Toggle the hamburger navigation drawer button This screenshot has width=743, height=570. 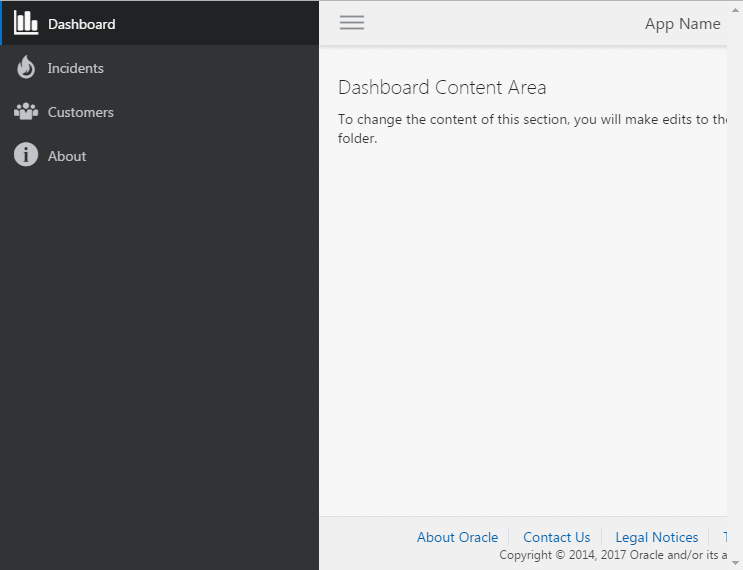click(352, 23)
